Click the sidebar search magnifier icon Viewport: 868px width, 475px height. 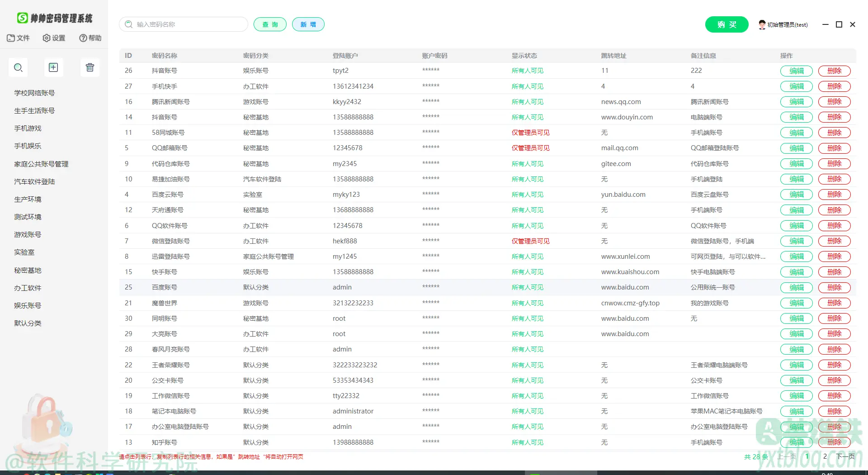coord(18,67)
